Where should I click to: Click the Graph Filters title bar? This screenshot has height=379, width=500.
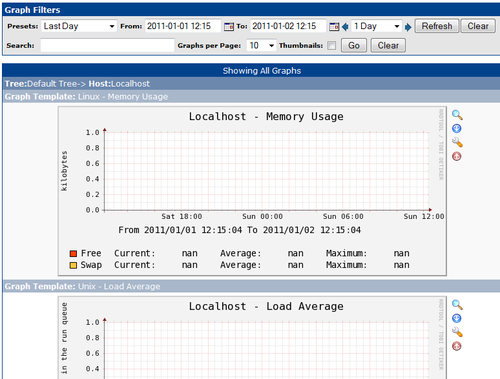251,10
